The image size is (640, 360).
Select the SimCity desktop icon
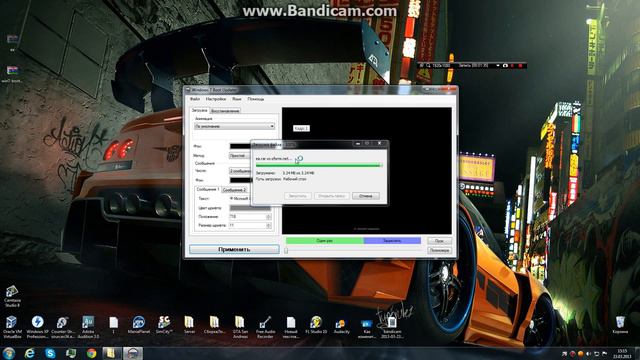(164, 325)
